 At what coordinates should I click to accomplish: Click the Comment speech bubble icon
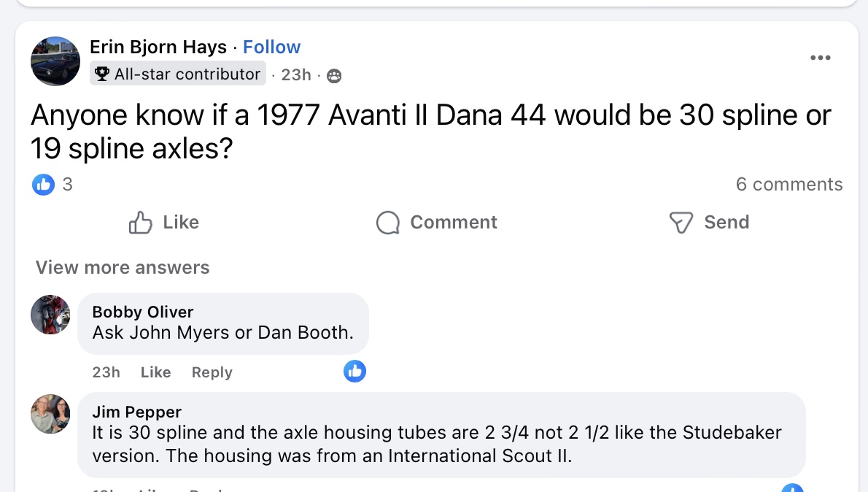388,223
